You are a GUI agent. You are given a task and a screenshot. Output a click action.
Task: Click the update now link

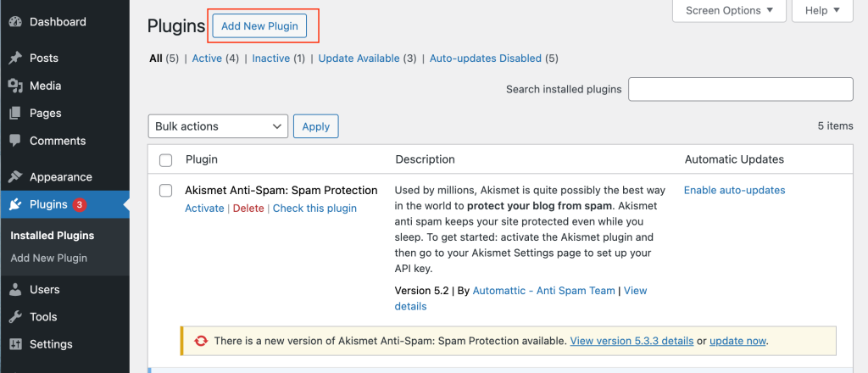point(737,341)
